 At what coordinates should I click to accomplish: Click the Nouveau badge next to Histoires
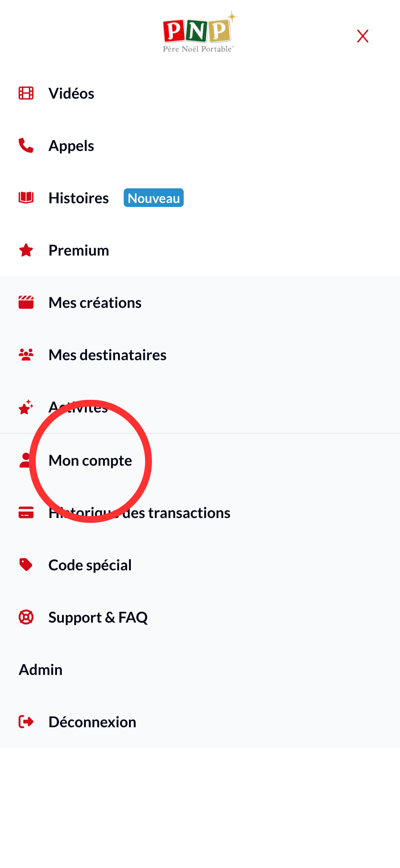[x=153, y=198]
